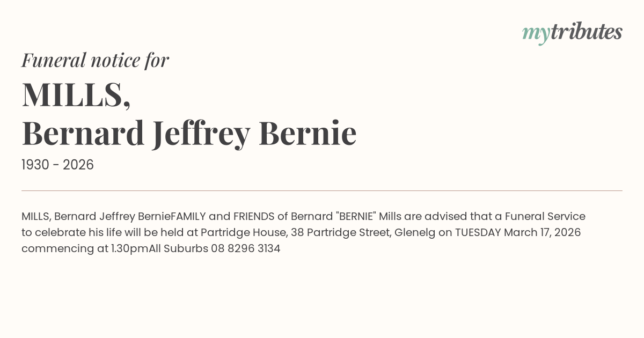Click the mytributes logo

coord(572,33)
